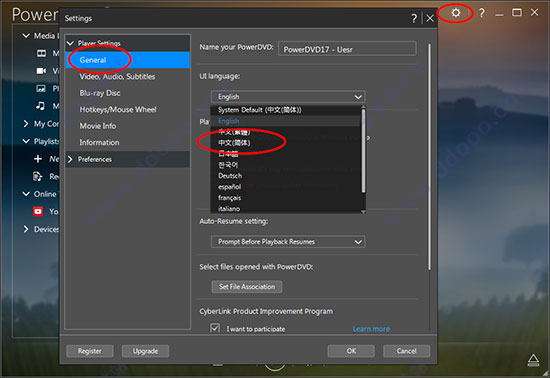Open main window help question mark
This screenshot has height=378, width=550.
click(x=482, y=13)
